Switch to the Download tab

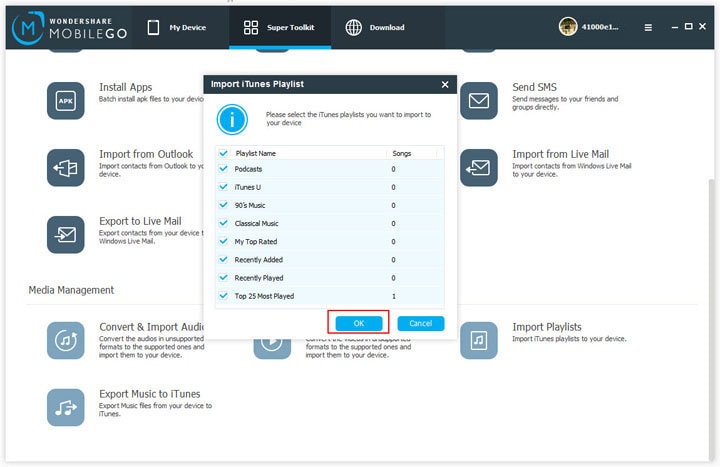tap(375, 28)
